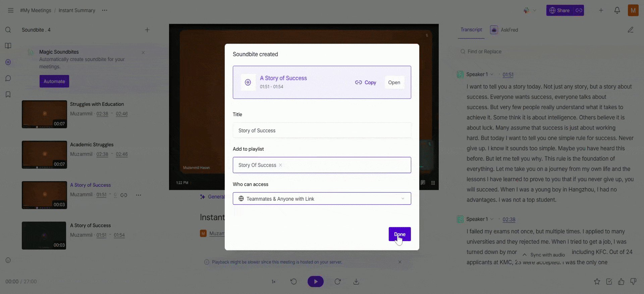The width and height of the screenshot is (644, 294).
Task: Open notifications bell
Action: (x=617, y=10)
